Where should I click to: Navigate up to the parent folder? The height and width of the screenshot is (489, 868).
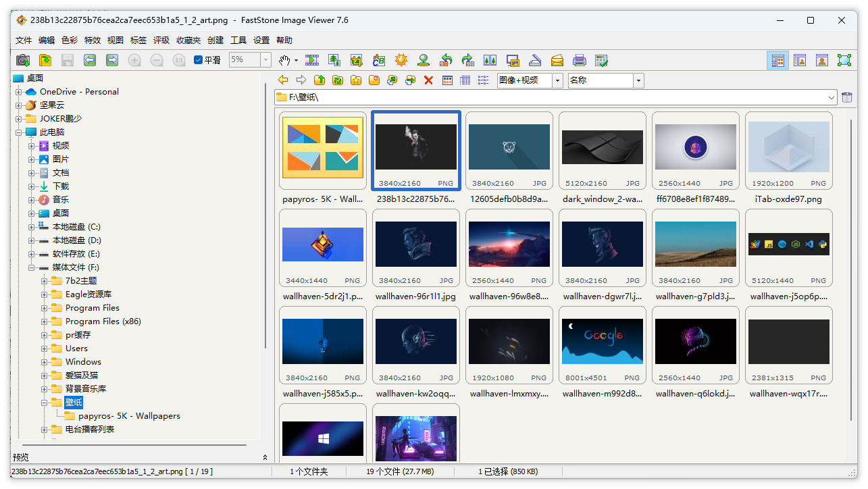318,80
